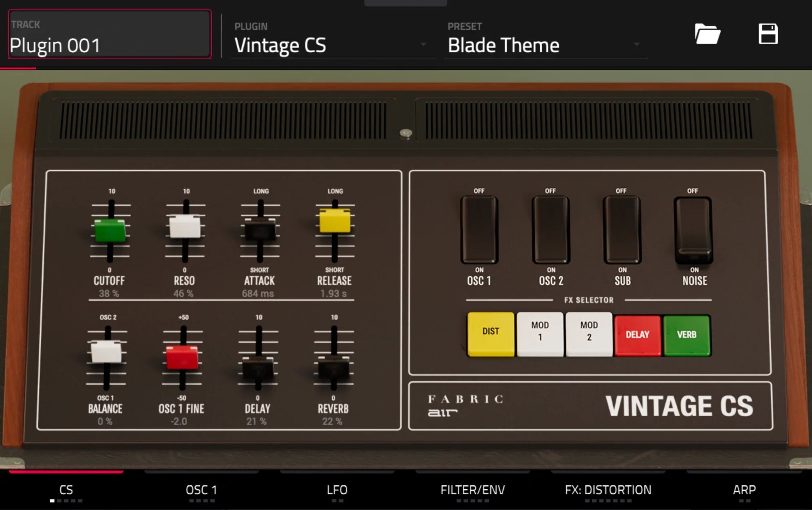Click the FABRIC air brand logo
Screen dimensions: 812x510
[x=466, y=406]
